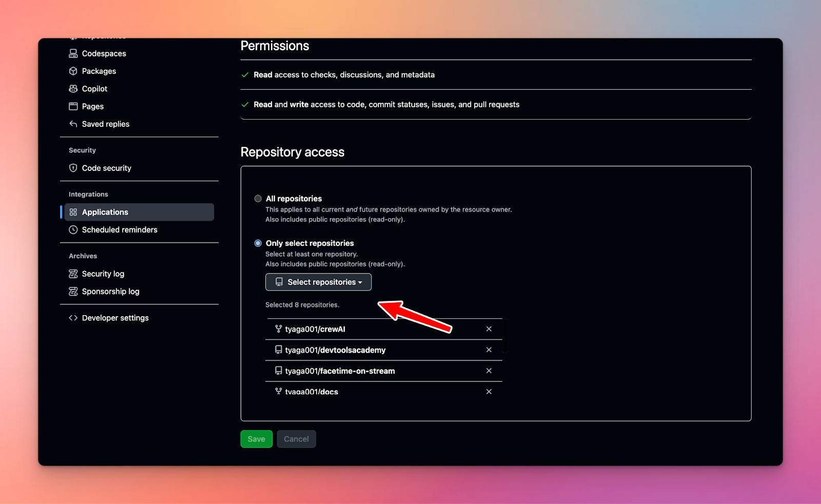The width and height of the screenshot is (821, 504).
Task: Click the Scheduled reminders clock icon
Action: point(73,230)
